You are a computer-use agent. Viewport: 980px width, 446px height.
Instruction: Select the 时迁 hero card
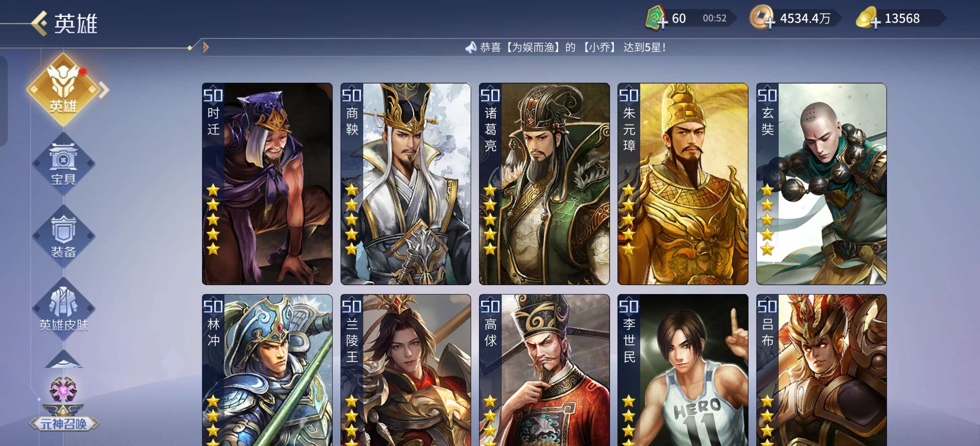tap(267, 184)
